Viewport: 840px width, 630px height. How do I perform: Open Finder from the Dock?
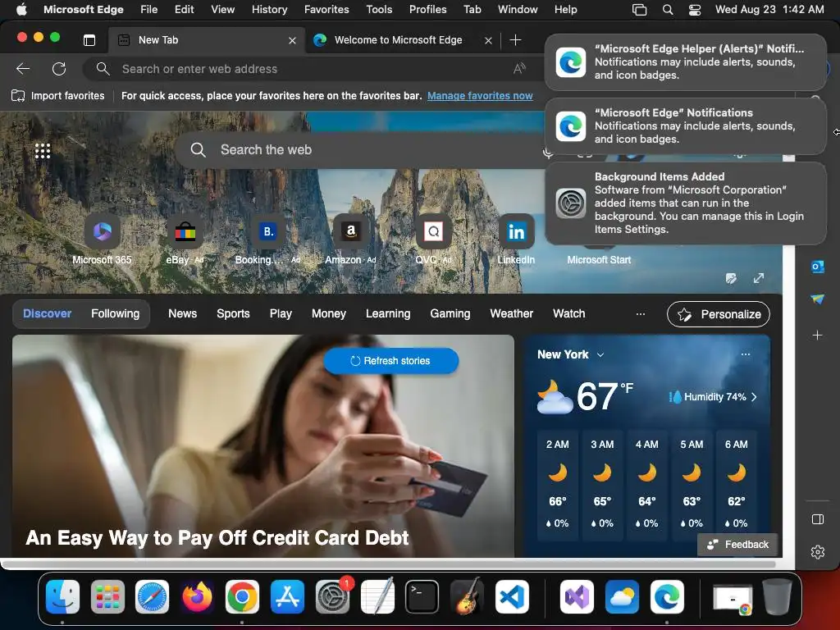[62, 597]
